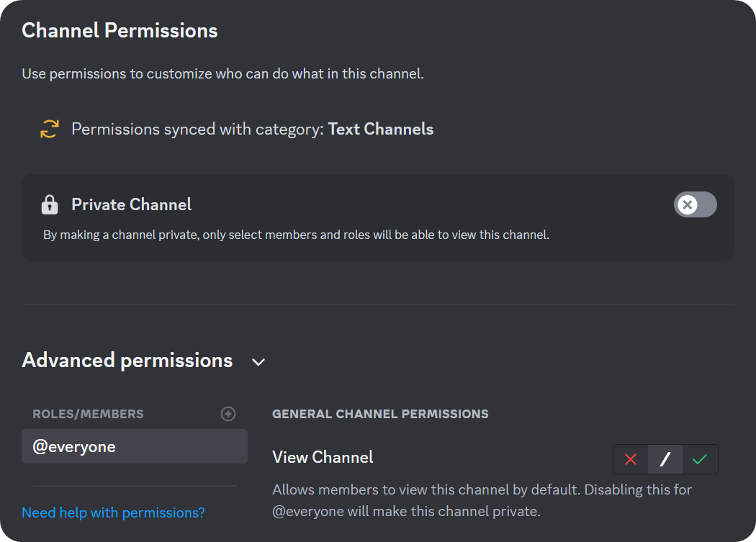Image resolution: width=756 pixels, height=542 pixels.
Task: Set View Channel to neutral with the slash icon
Action: [665, 459]
